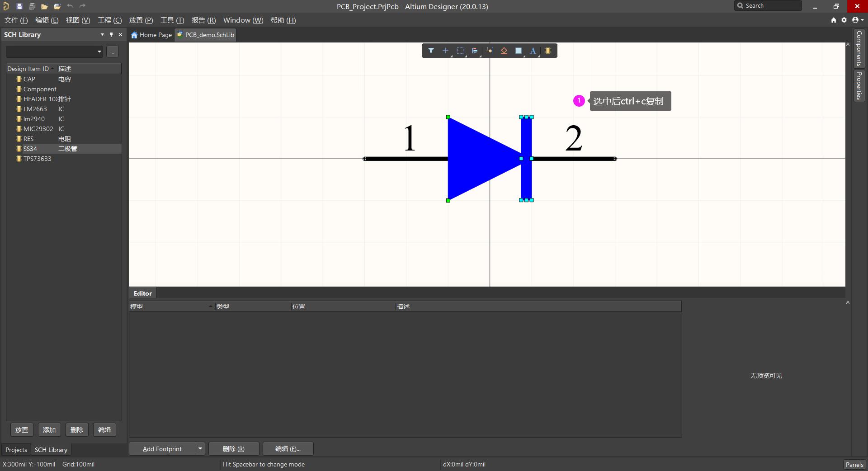868x471 pixels.
Task: Click the 编辑 (E)... model button
Action: pyautogui.click(x=288, y=449)
